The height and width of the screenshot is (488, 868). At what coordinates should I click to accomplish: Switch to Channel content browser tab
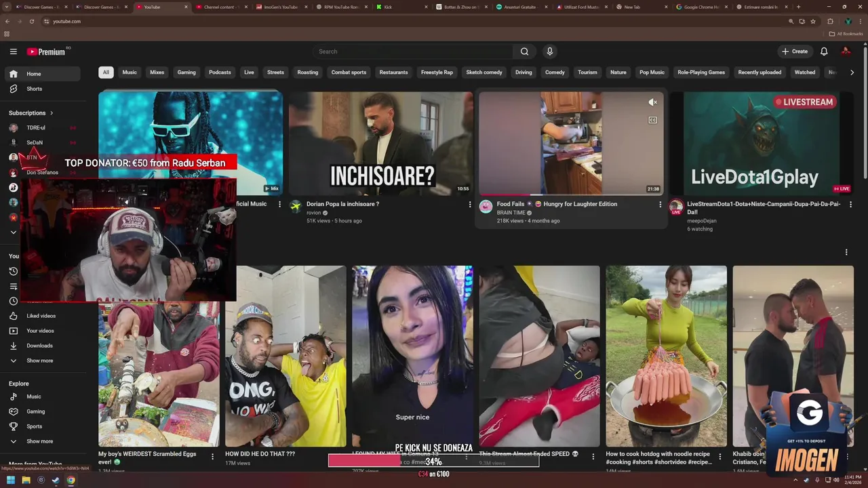(x=220, y=7)
